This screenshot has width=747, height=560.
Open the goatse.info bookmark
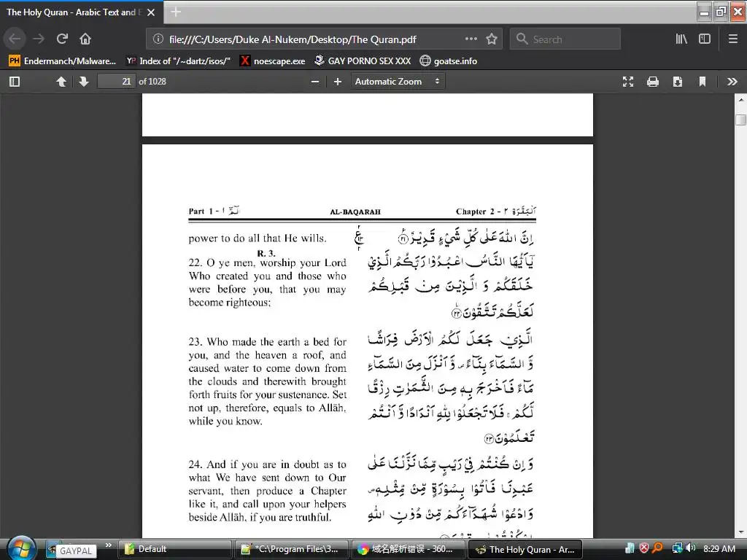(x=449, y=61)
